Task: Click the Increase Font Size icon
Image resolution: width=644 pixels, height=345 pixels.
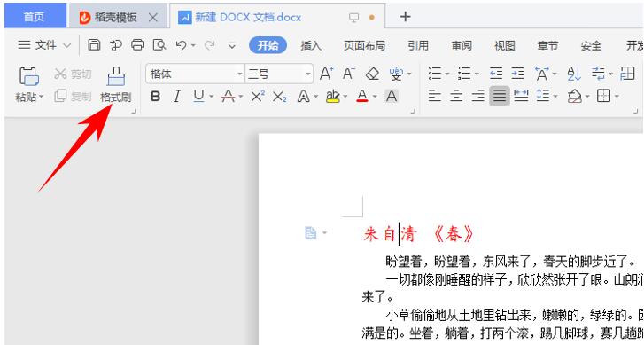Action: pos(327,74)
